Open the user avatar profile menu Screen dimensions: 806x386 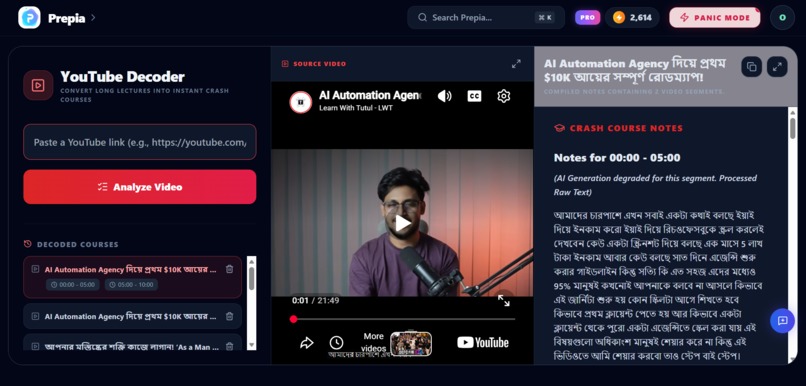(x=782, y=17)
